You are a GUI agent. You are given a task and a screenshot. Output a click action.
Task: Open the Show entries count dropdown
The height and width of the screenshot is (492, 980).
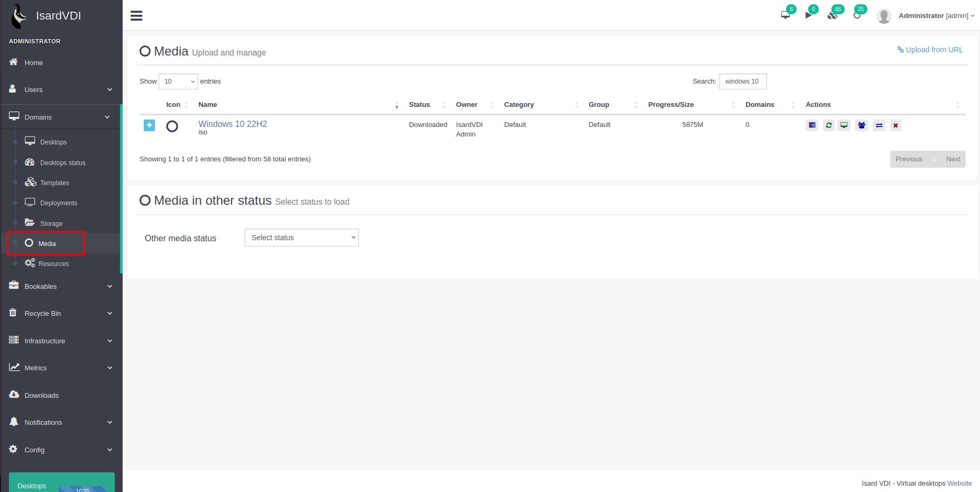pyautogui.click(x=178, y=81)
